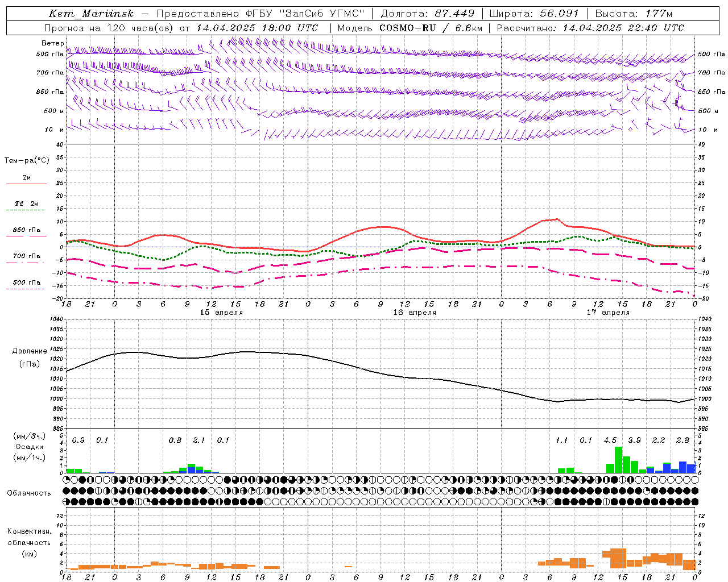728x582 pixels.
Task: Click the 3-hour precipitation value 4.5
Action: click(x=610, y=440)
